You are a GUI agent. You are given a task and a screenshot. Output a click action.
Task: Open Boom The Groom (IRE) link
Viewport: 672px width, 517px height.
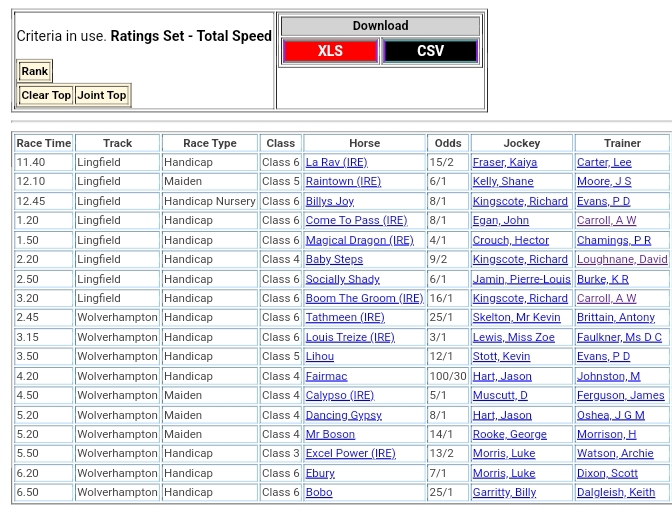[x=364, y=298]
